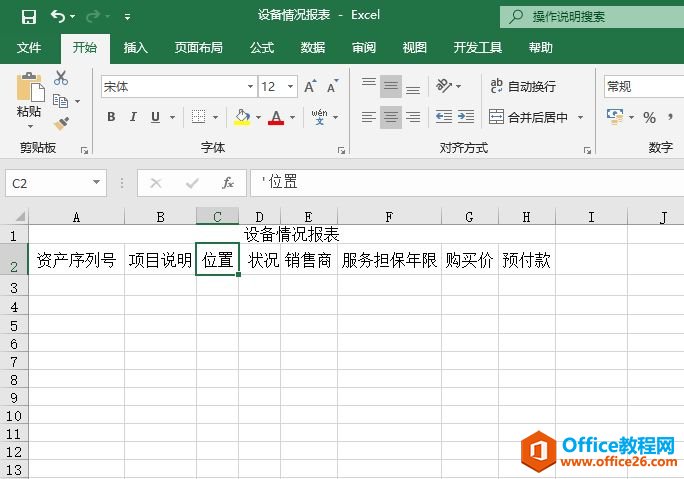
Task: Open the Underline style dropdown arrow
Action: [172, 117]
